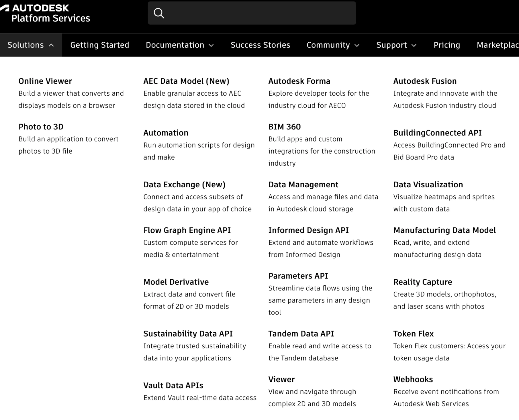This screenshot has width=519, height=420.
Task: Open Manufacturing Data Model
Action: click(x=444, y=230)
